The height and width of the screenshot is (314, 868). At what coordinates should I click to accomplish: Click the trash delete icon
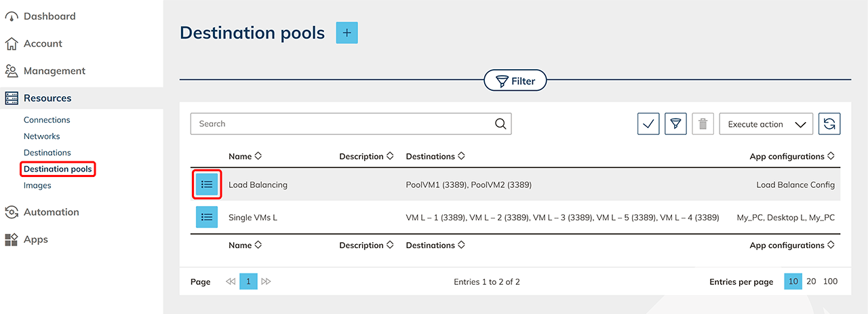tap(703, 124)
